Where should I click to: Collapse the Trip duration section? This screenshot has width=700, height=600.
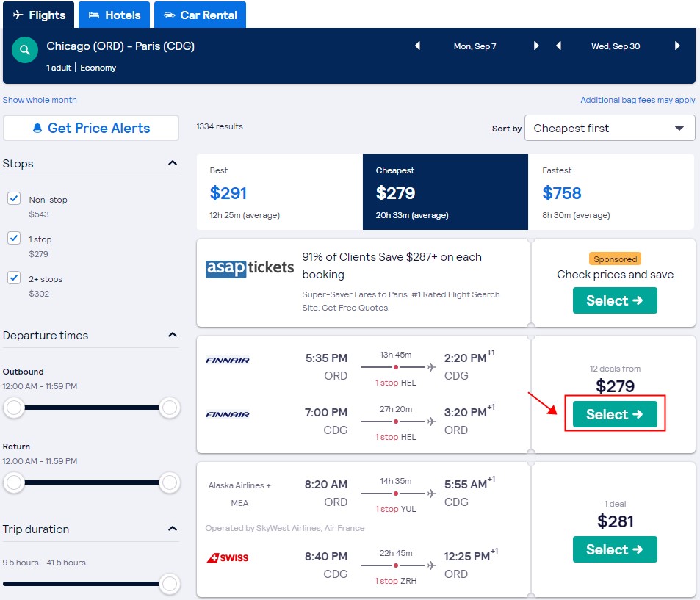pyautogui.click(x=173, y=529)
